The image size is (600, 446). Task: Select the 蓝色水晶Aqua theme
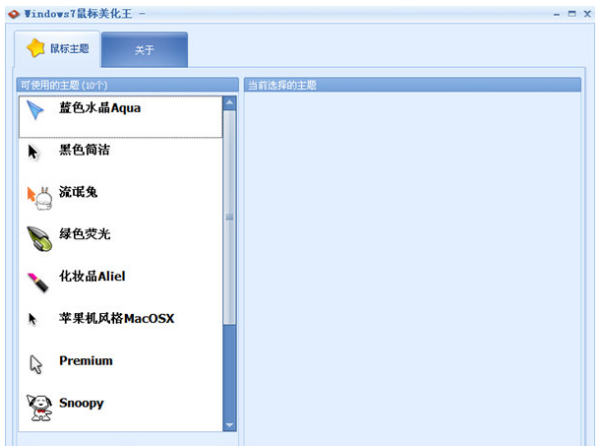pyautogui.click(x=121, y=117)
